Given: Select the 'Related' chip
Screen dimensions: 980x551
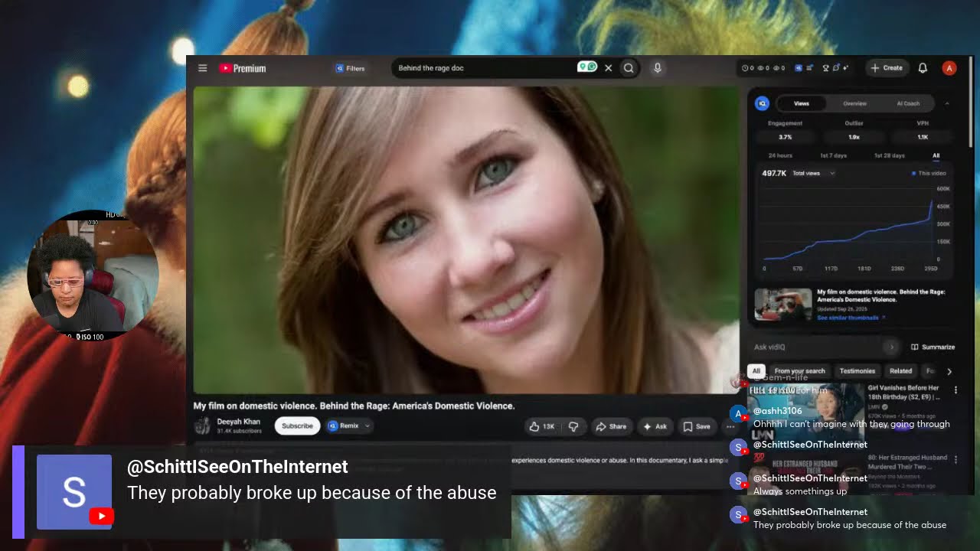Looking at the screenshot, I should [900, 371].
